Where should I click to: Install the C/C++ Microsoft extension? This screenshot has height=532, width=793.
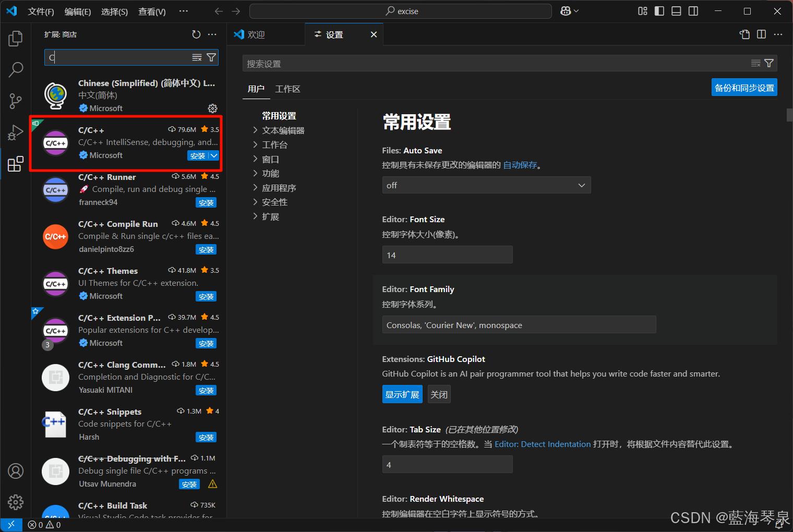click(x=198, y=155)
